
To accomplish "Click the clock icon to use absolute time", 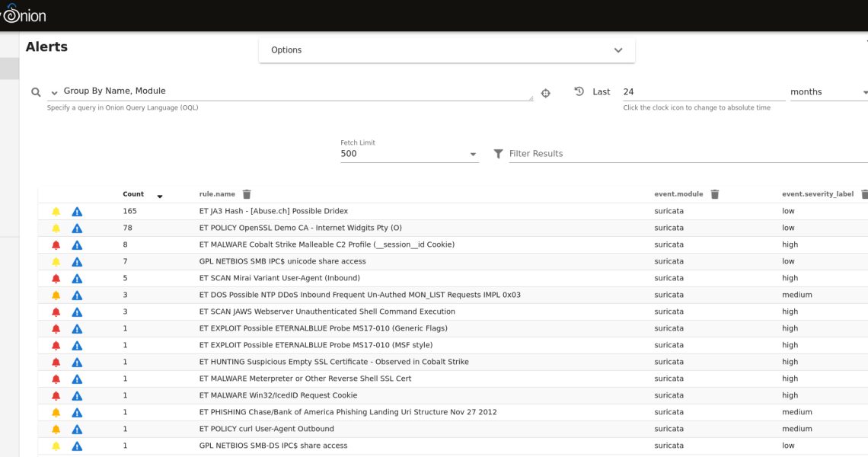I will point(579,91).
